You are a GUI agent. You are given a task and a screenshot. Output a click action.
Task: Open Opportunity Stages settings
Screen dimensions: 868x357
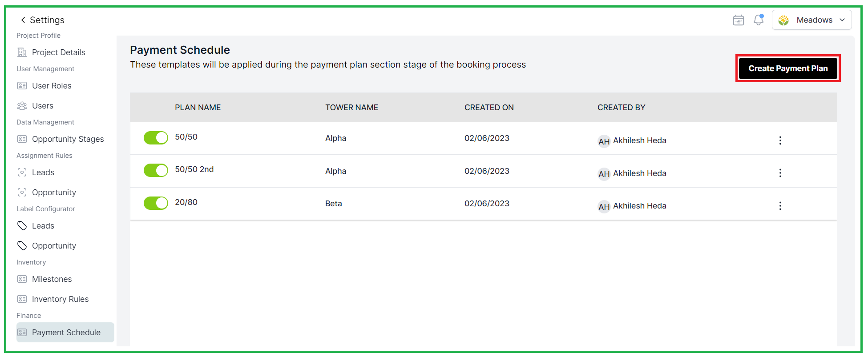68,139
